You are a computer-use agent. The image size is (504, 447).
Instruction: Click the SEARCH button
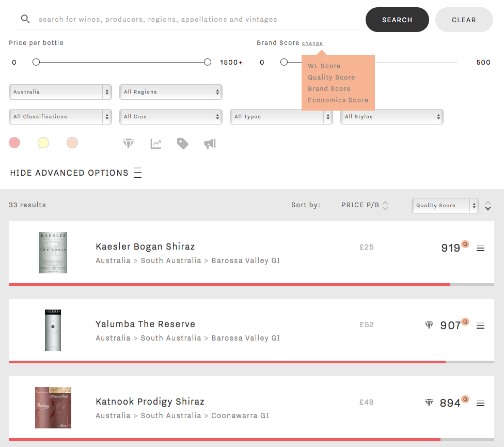397,20
